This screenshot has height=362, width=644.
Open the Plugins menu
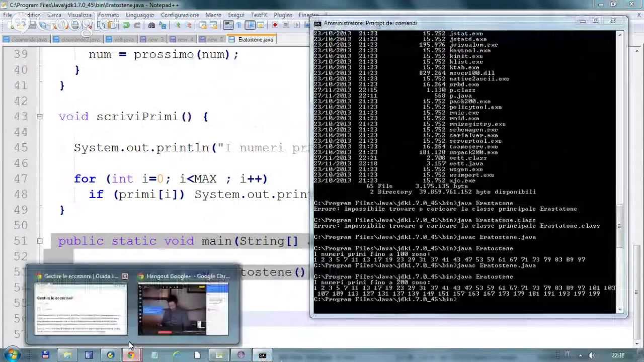(283, 15)
